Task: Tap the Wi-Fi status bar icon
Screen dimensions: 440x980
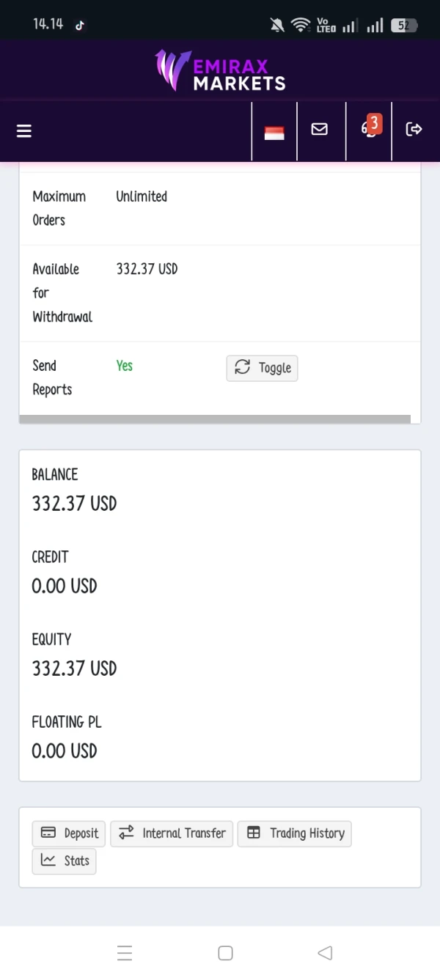Action: pyautogui.click(x=301, y=25)
